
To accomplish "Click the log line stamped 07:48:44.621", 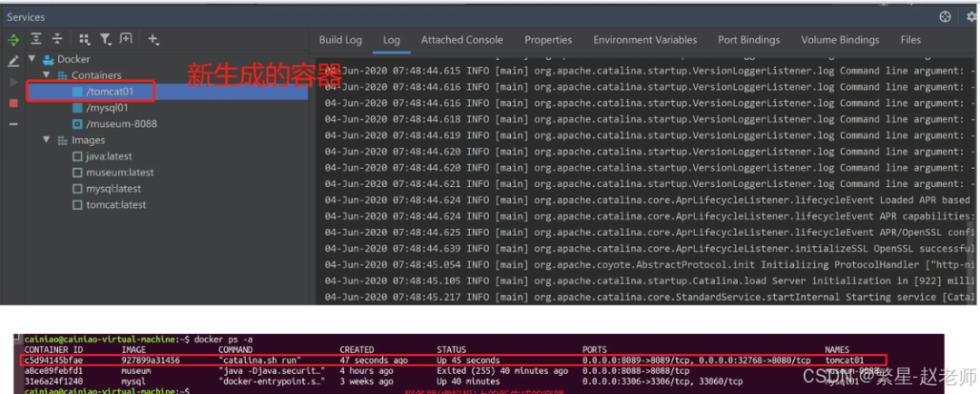I will 650,184.
